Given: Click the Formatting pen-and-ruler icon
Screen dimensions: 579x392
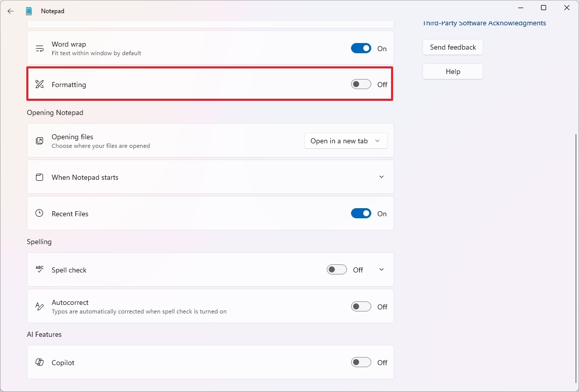Looking at the screenshot, I should tap(40, 84).
